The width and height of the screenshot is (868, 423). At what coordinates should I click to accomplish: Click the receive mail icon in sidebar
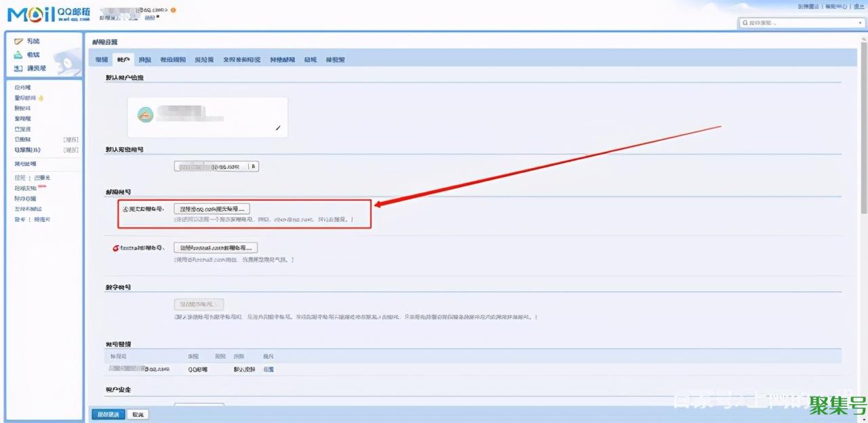coord(19,55)
